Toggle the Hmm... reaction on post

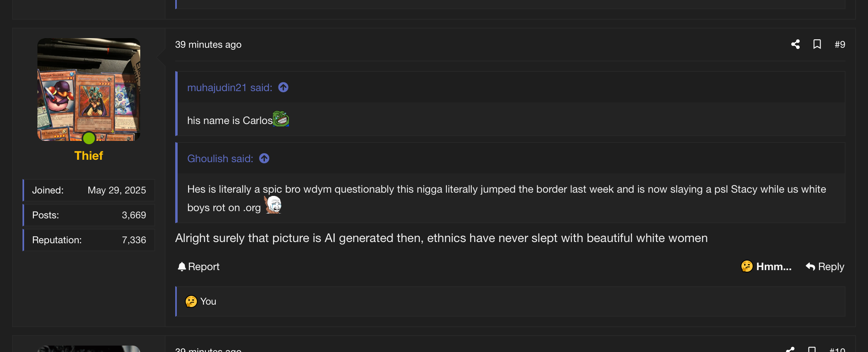tap(766, 267)
